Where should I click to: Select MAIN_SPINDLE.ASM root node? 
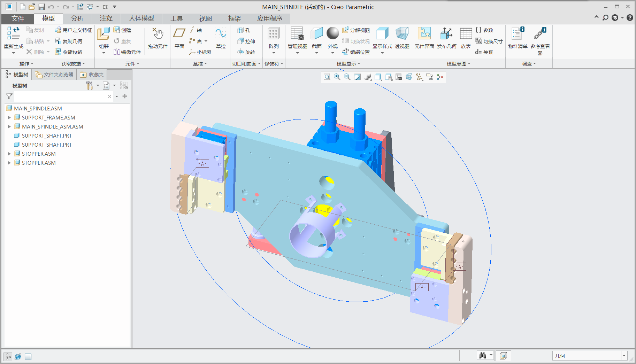pyautogui.click(x=34, y=109)
